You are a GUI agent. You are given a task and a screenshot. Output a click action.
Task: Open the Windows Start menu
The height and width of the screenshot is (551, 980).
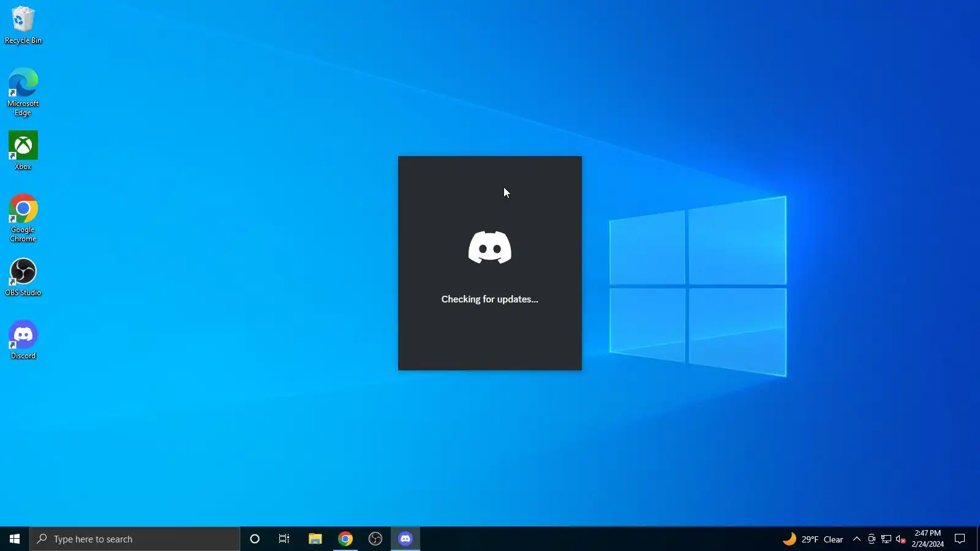pyautogui.click(x=15, y=539)
